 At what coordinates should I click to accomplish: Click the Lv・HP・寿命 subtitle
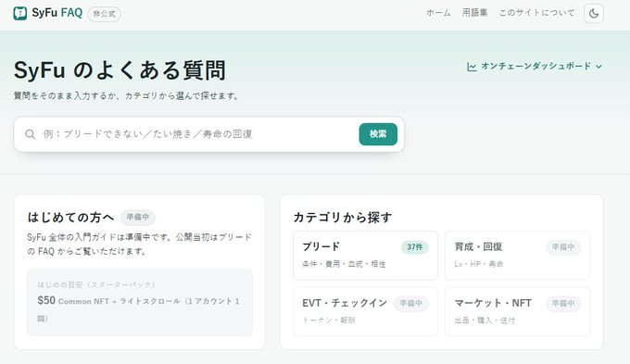point(479,264)
